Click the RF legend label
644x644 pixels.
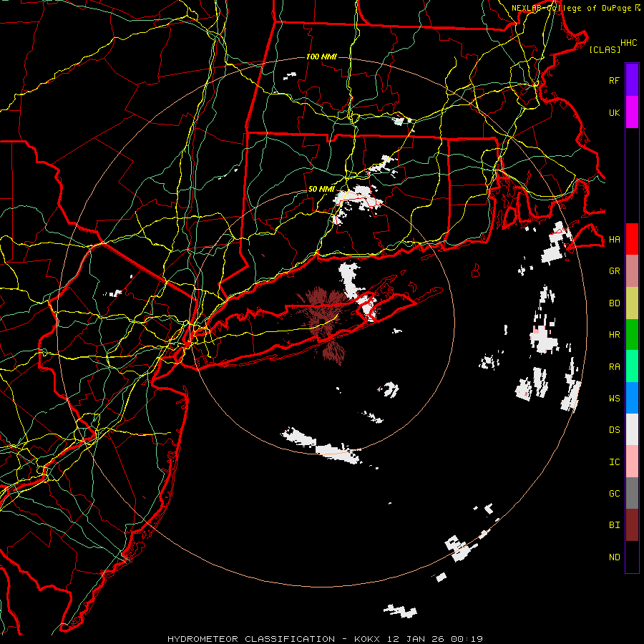614,80
